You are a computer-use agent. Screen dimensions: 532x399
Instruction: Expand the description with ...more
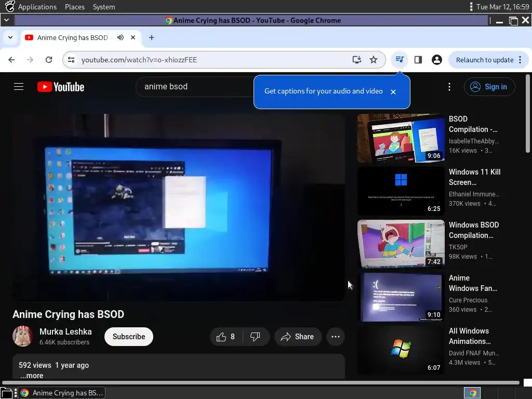click(x=32, y=376)
